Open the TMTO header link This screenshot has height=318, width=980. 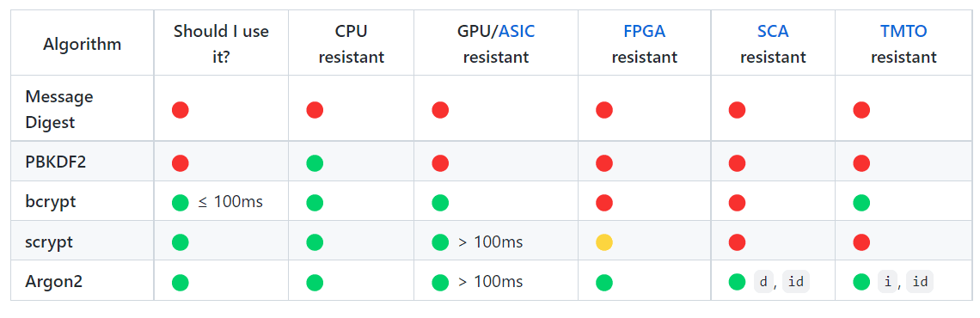tap(903, 31)
